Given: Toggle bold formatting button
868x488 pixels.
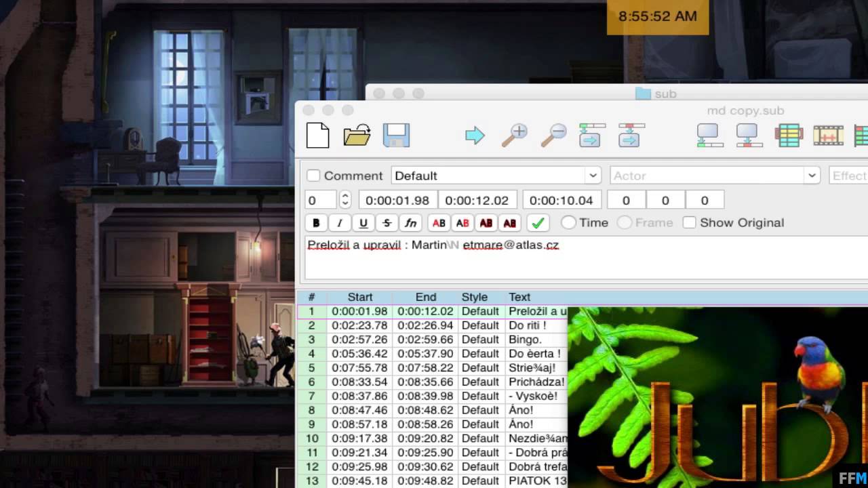Looking at the screenshot, I should (316, 223).
